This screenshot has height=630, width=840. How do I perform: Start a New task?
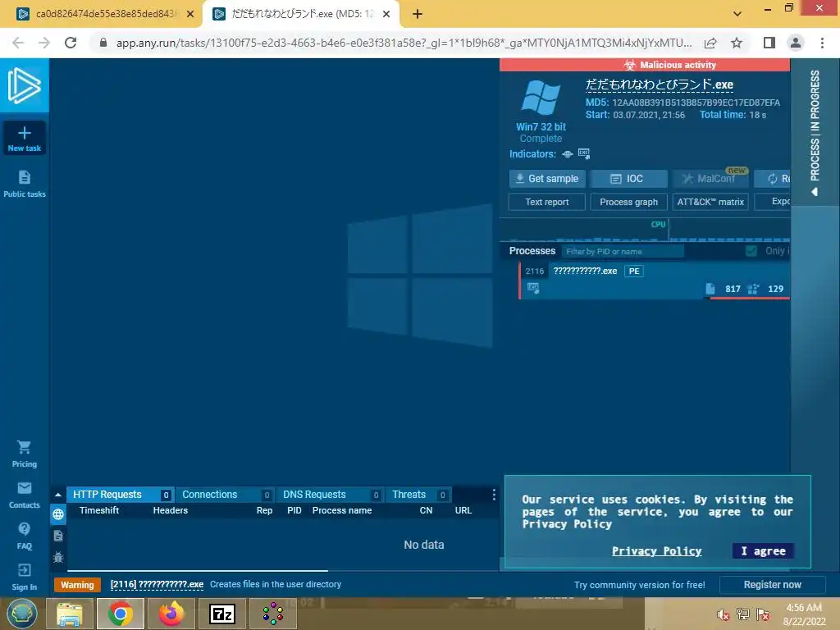(24, 138)
